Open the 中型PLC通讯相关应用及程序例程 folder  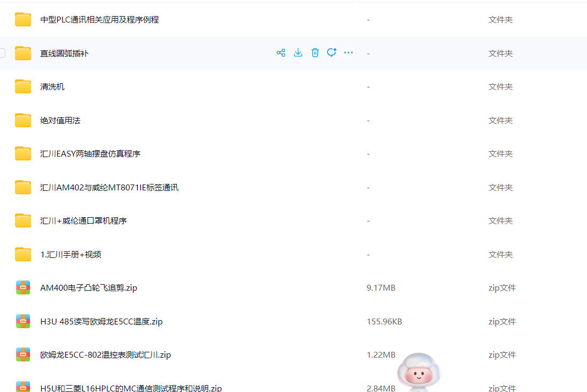coord(99,20)
